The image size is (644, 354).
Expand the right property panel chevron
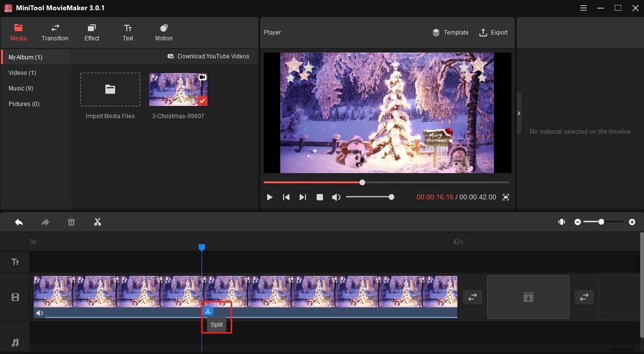pyautogui.click(x=519, y=113)
